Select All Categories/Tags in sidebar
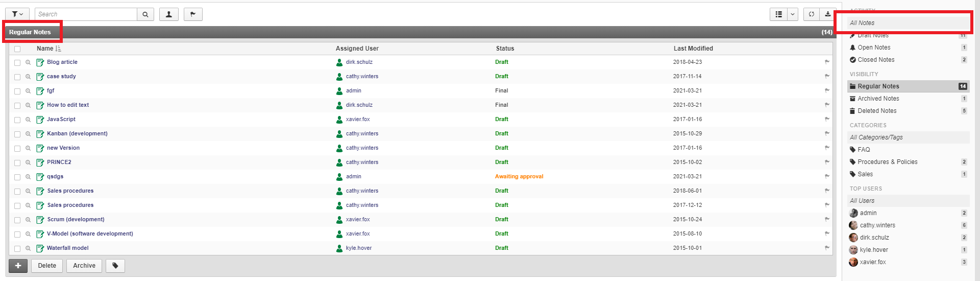Screen dimensions: 980x281 (909, 137)
